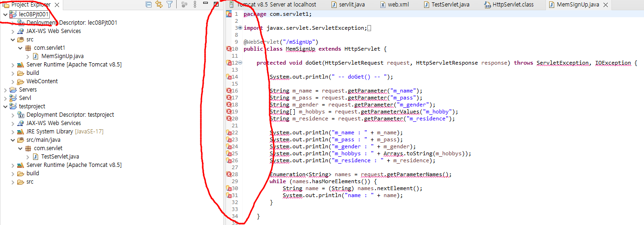644x225 pixels.
Task: Click line number 34 in gutter
Action: click(235, 216)
